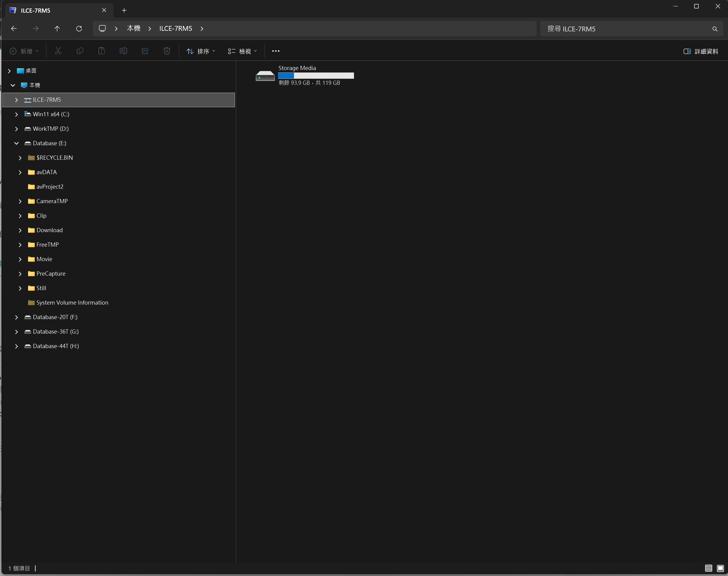Screen dimensions: 728x576
Task: Click ILCE-7RM5 in the address breadcrumb
Action: tap(176, 28)
